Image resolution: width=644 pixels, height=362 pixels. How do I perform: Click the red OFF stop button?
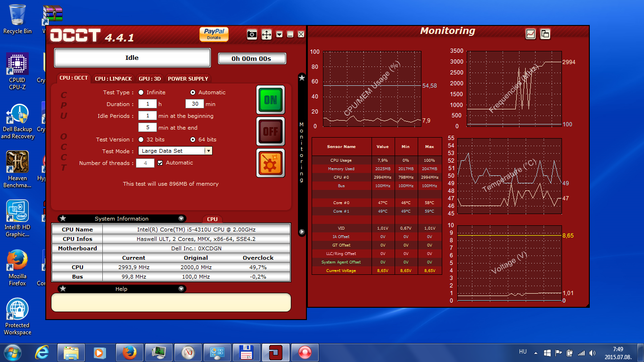271,132
